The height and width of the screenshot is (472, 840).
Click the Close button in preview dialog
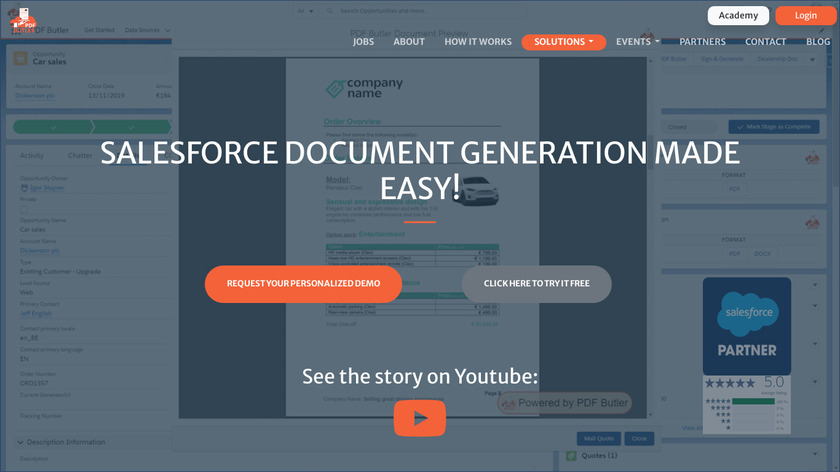click(639, 438)
